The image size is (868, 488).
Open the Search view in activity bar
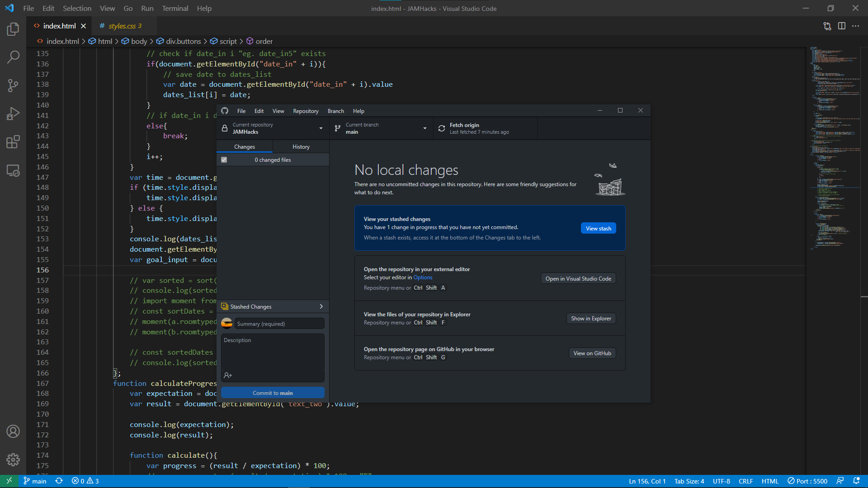tap(13, 57)
